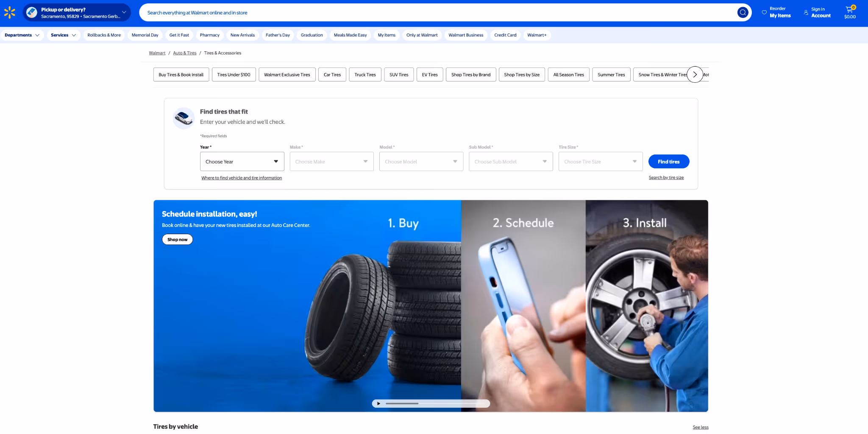Play the banner carousel
Viewport: 868px width, 434px height.
pyautogui.click(x=378, y=403)
